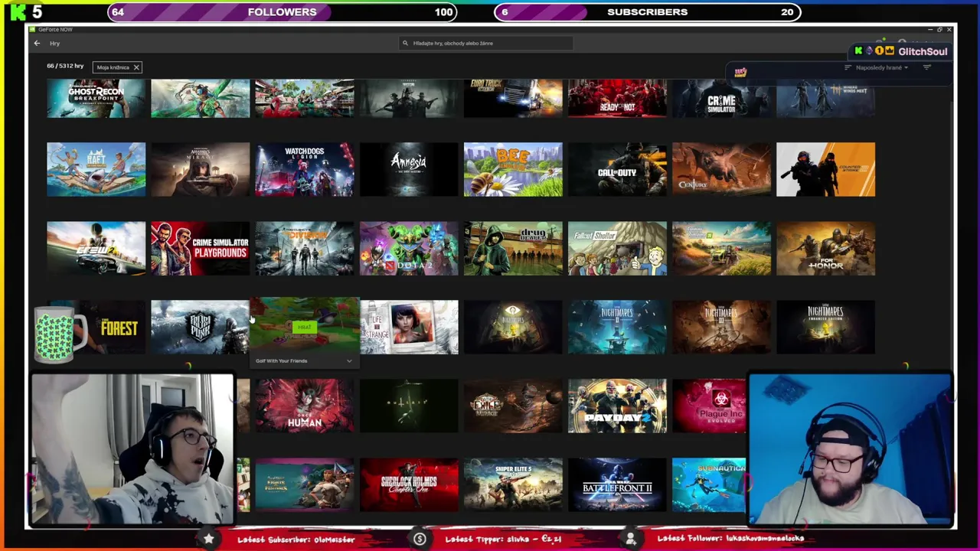Screen dimensions: 980x551
Task: Click the Subscribers goal progress bar
Action: tap(648, 11)
